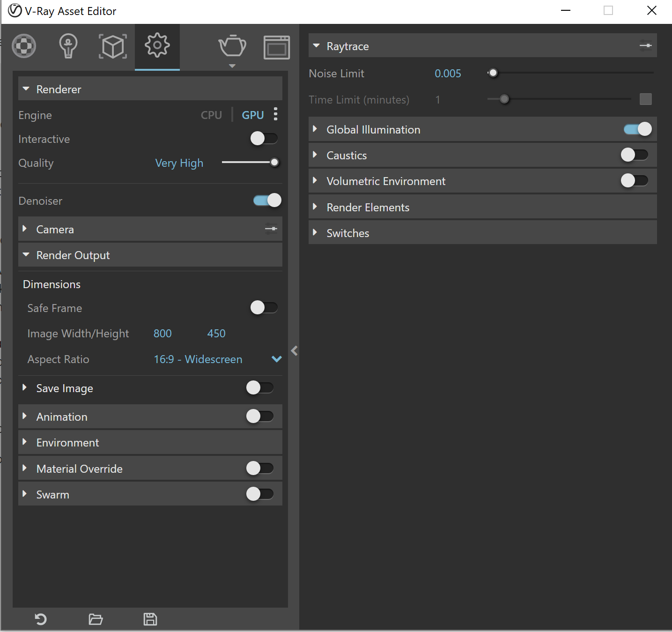The width and height of the screenshot is (672, 632).
Task: Adjust the Noise Limit slider
Action: point(493,73)
